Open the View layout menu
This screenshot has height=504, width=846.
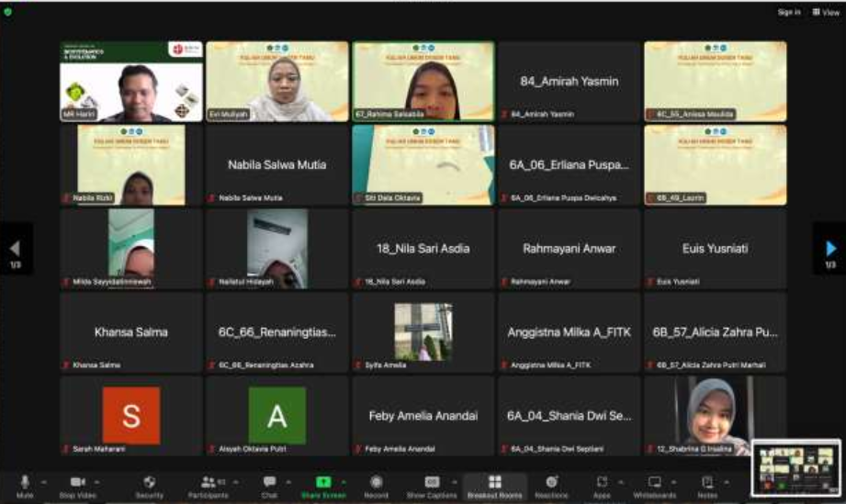coord(827,12)
